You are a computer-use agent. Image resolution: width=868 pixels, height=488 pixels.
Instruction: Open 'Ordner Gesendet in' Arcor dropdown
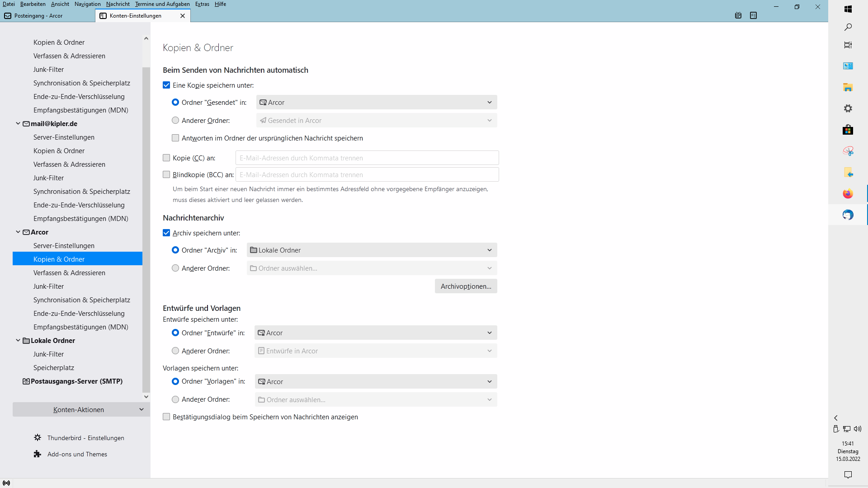[x=376, y=102]
